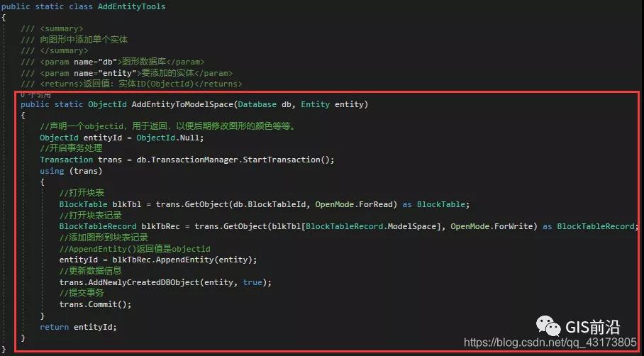Click the using keyword
Viewport: 644px width, 356px height.
[x=52, y=171]
